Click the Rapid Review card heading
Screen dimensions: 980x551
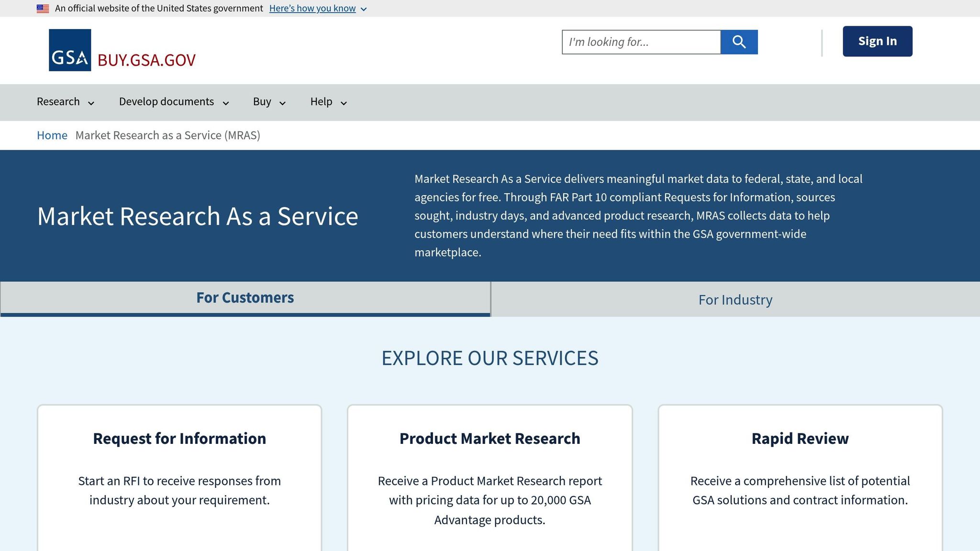800,439
